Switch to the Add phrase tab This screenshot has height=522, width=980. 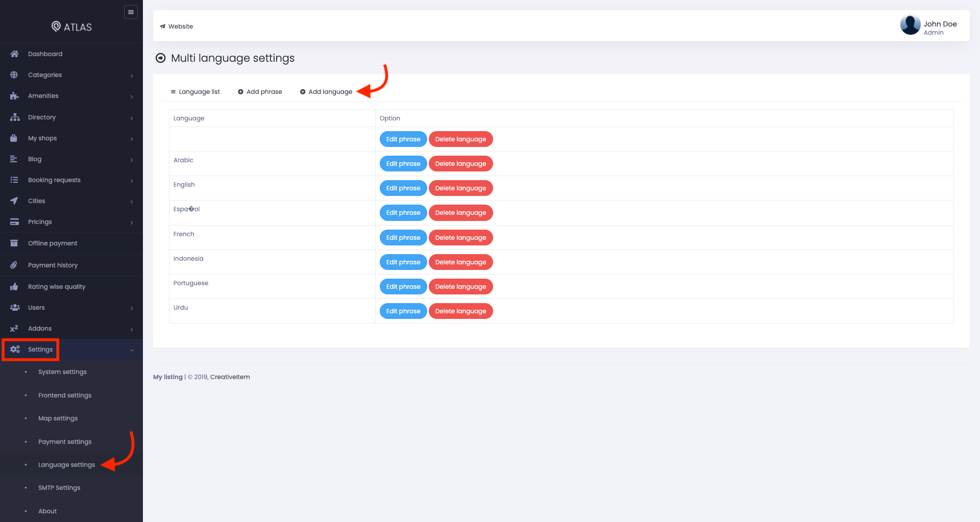click(260, 92)
